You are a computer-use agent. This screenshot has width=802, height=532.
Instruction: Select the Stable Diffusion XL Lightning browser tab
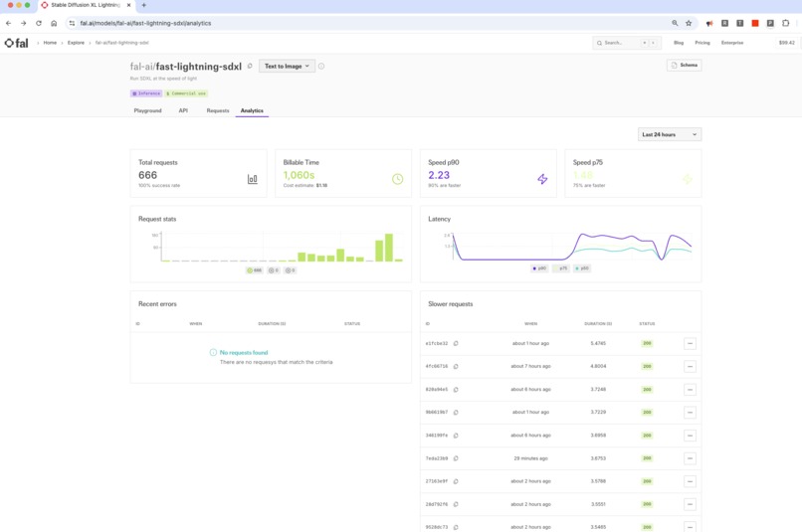click(x=86, y=5)
